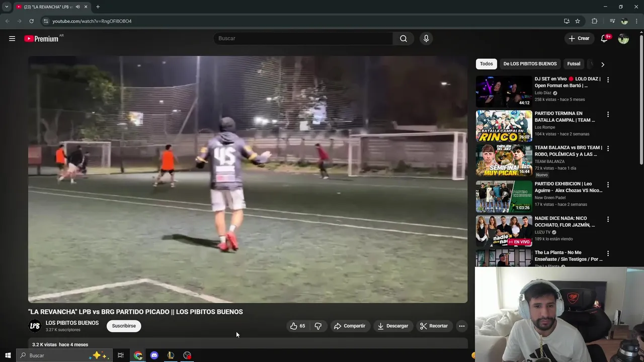
Task: Open the YouTube account avatar menu
Action: coord(623,39)
